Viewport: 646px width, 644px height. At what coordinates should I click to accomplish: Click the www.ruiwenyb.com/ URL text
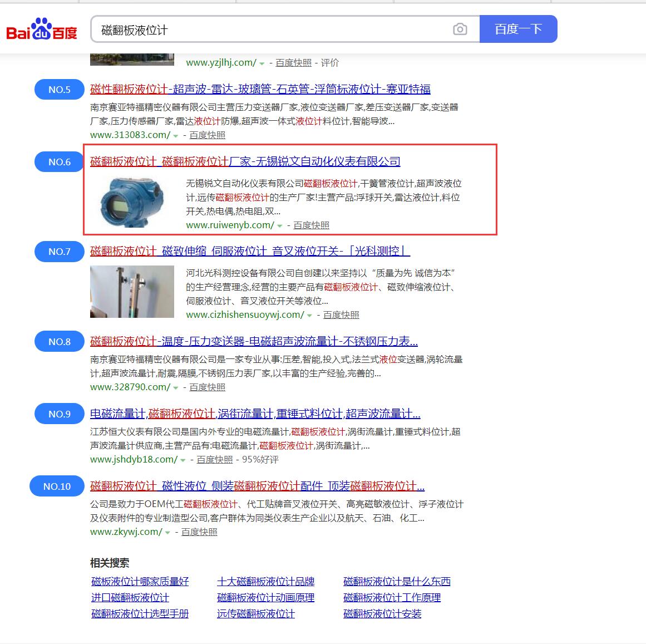tap(230, 225)
